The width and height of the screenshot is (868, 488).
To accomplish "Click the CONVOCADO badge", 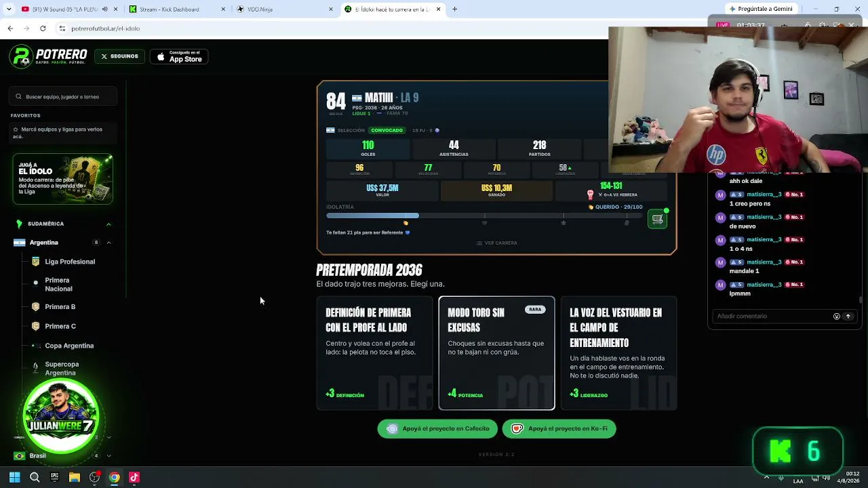I will click(x=387, y=130).
